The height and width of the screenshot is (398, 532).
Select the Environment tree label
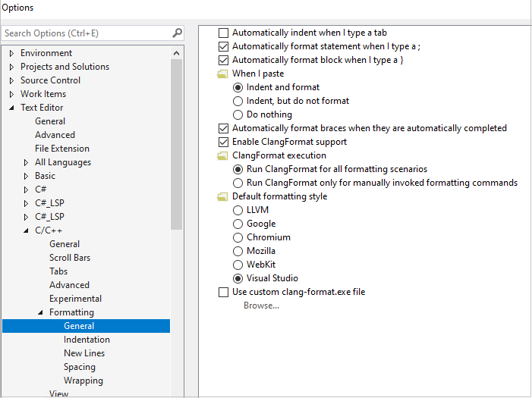coord(46,53)
